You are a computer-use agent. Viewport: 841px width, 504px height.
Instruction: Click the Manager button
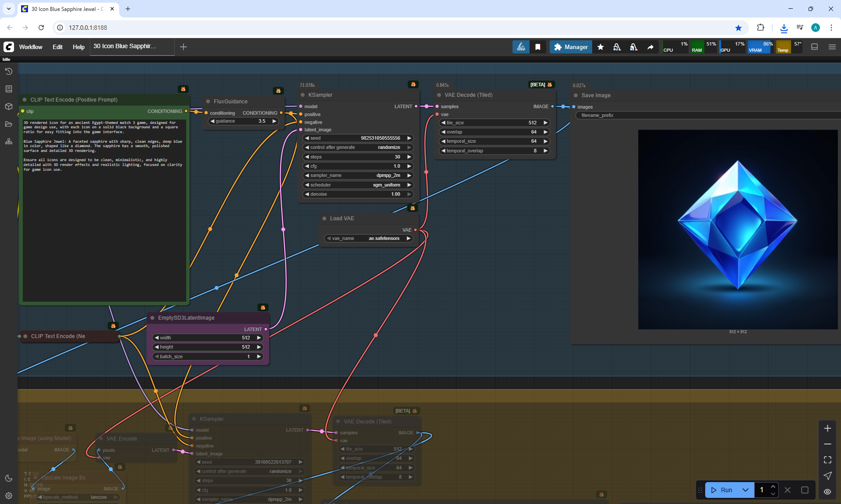pyautogui.click(x=571, y=47)
